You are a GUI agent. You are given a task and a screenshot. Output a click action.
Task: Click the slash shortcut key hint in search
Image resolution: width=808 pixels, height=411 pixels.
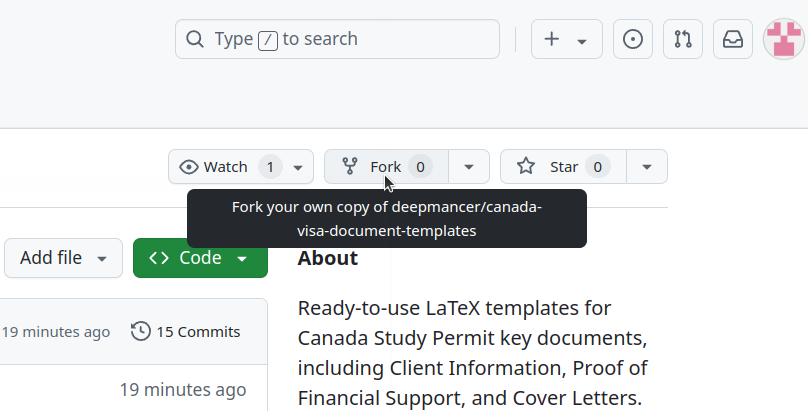[268, 40]
